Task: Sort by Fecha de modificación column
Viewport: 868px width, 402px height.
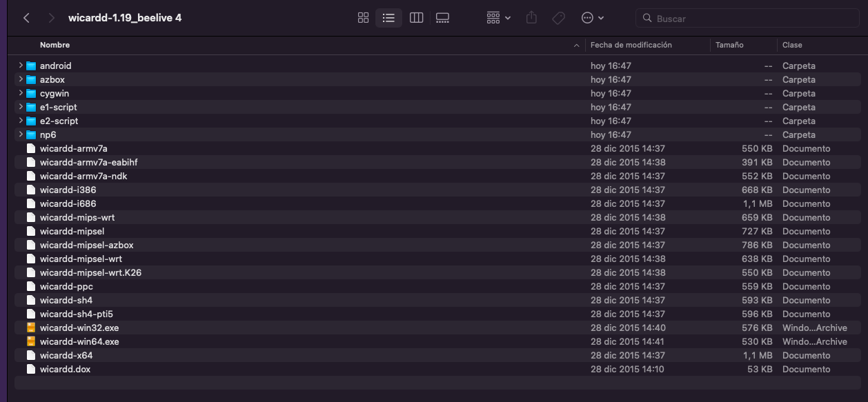Action: (631, 45)
